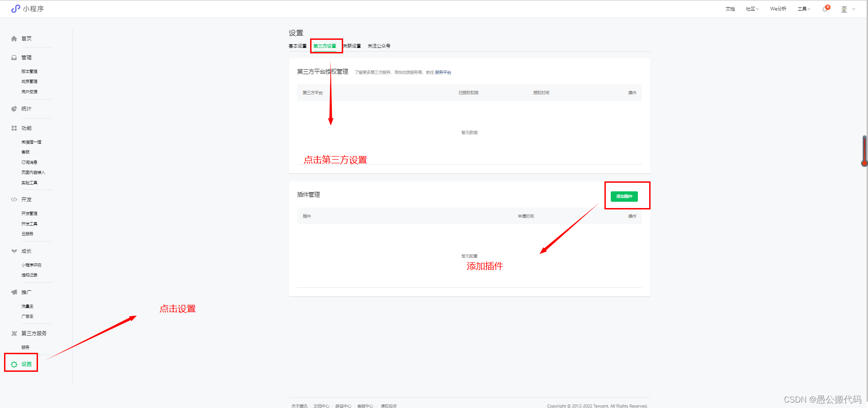
Task: Click the 文档中心 footer link
Action: coord(321,406)
